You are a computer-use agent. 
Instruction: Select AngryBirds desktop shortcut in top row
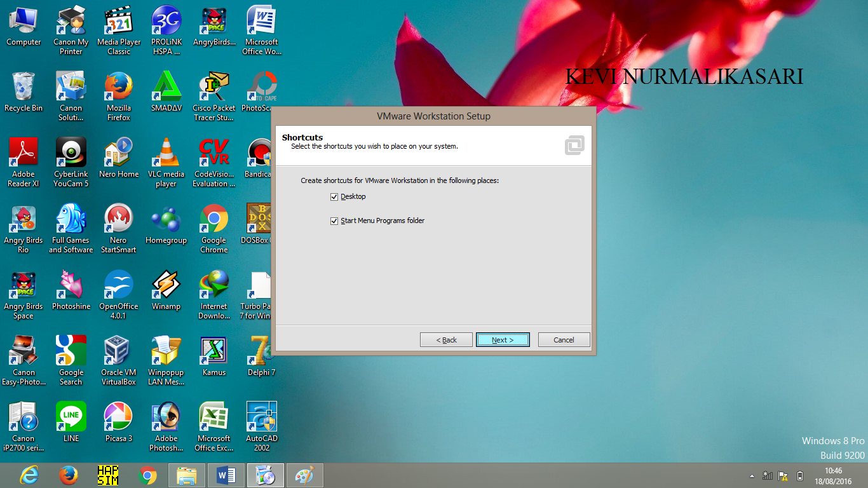tap(214, 27)
